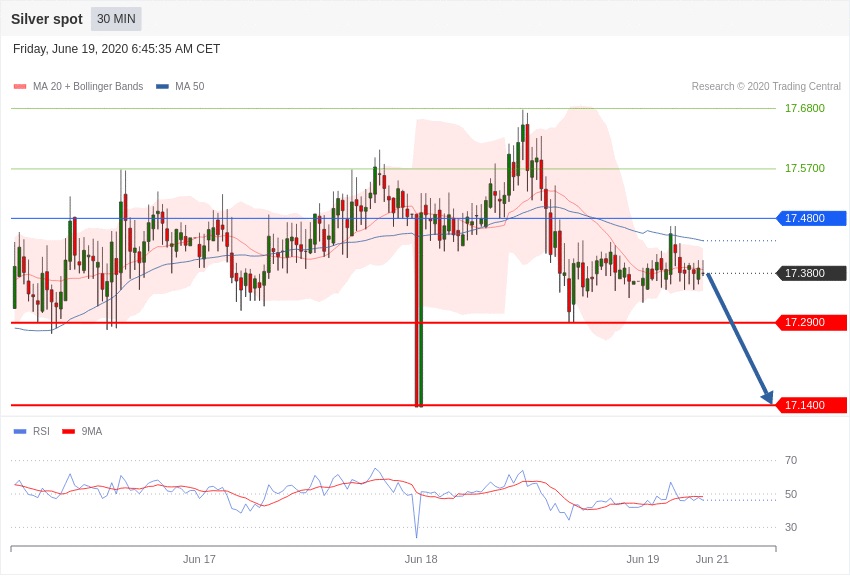
Task: Open the Research © 2020 Trading Central credit
Action: click(766, 87)
